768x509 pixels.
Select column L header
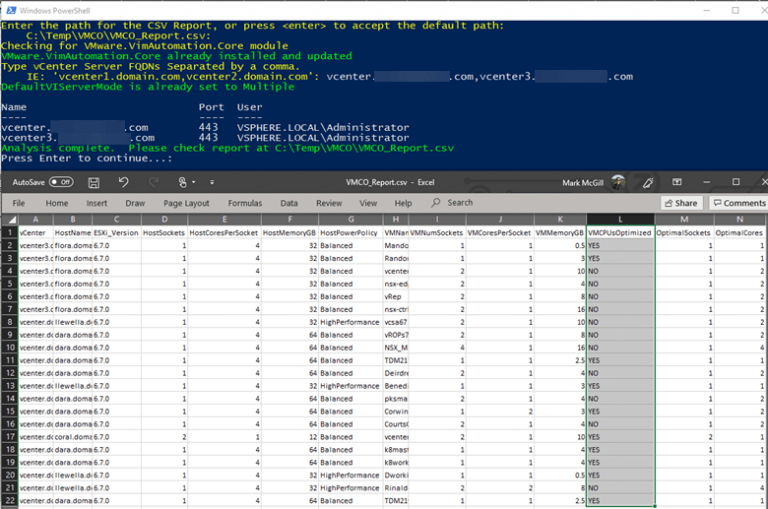tap(620, 219)
